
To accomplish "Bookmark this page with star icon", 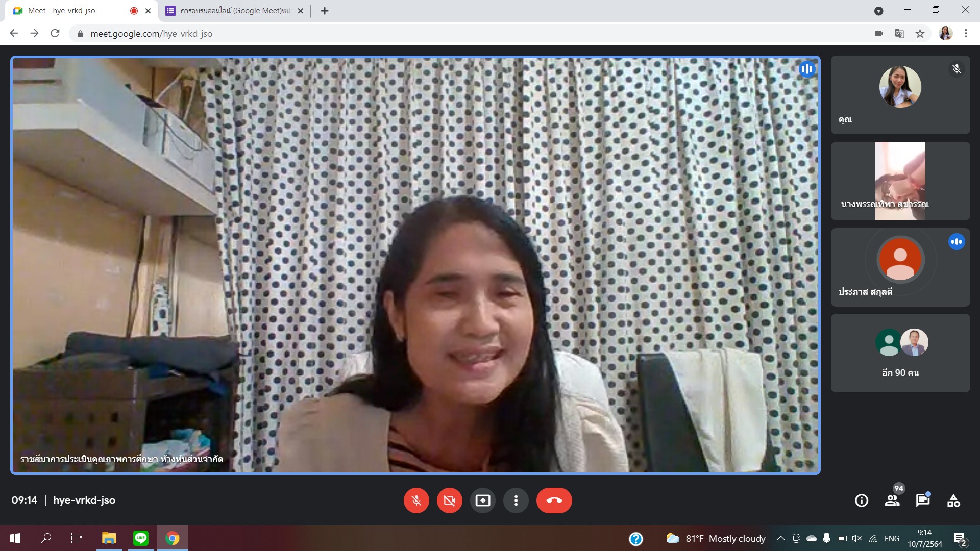I will click(x=920, y=34).
